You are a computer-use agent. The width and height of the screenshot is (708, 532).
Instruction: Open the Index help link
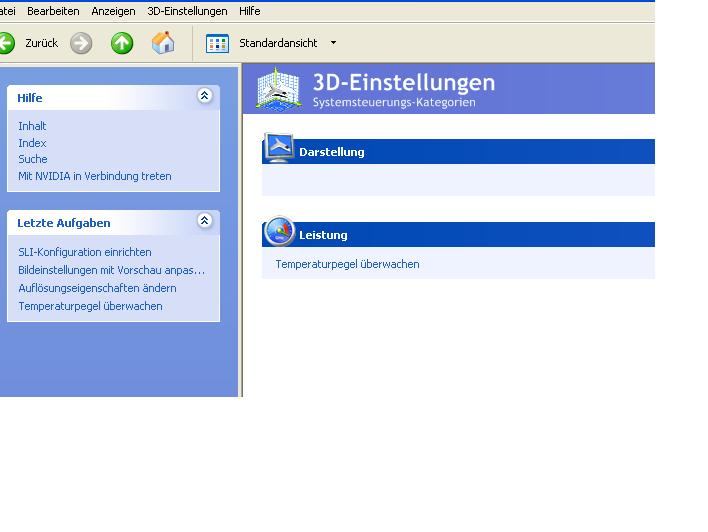tap(32, 143)
